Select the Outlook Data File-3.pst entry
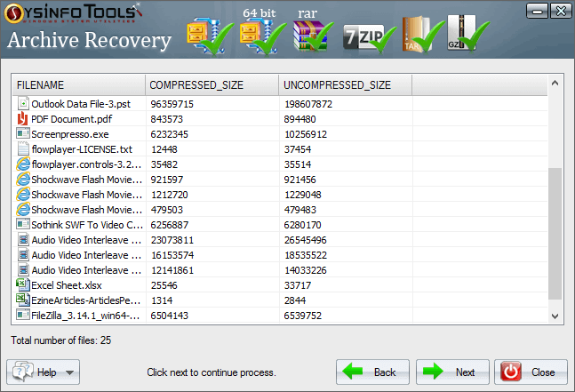 (x=80, y=104)
